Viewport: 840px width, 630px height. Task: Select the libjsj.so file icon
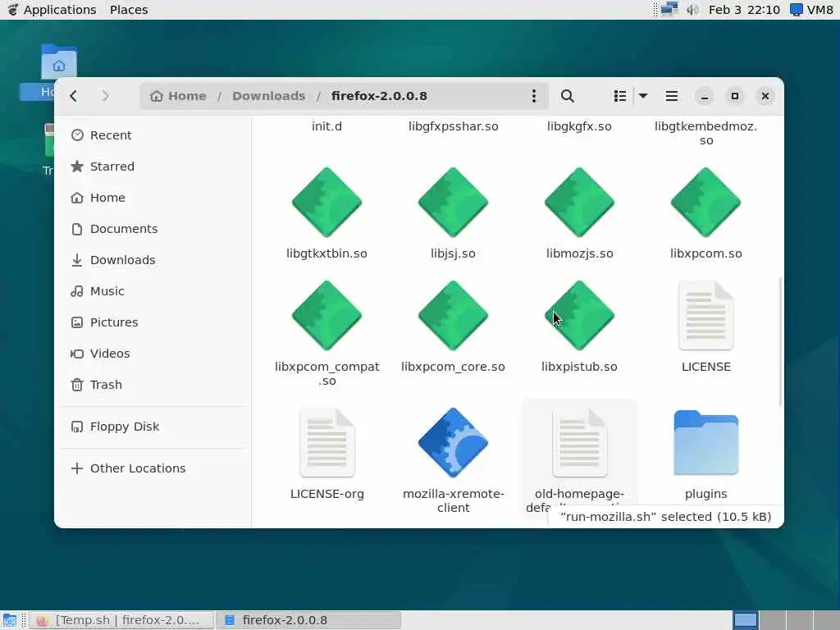(453, 203)
